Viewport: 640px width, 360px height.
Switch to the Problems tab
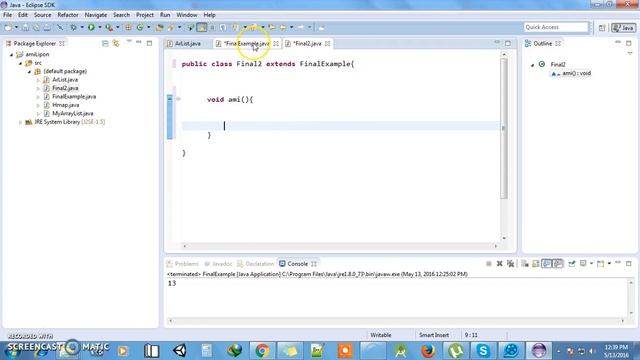[x=182, y=264]
